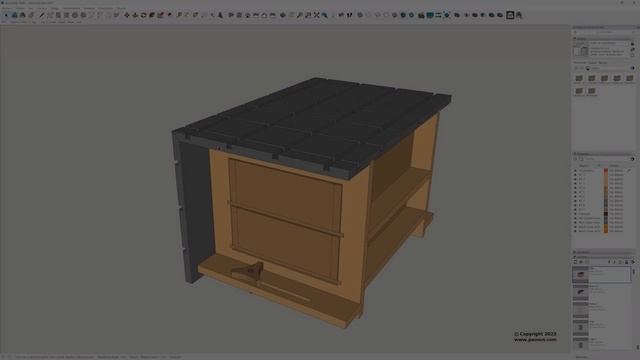This screenshot has height=360, width=640.
Task: Open the Extensions menu
Action: (x=106, y=8)
